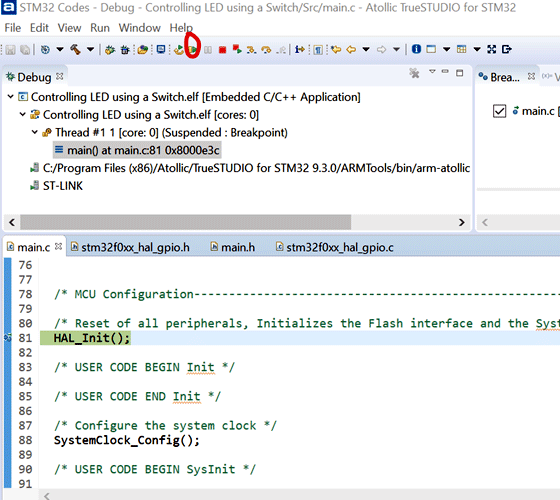Switch to the stm32f0xx_hal_gpio.h editor tab

(x=130, y=247)
